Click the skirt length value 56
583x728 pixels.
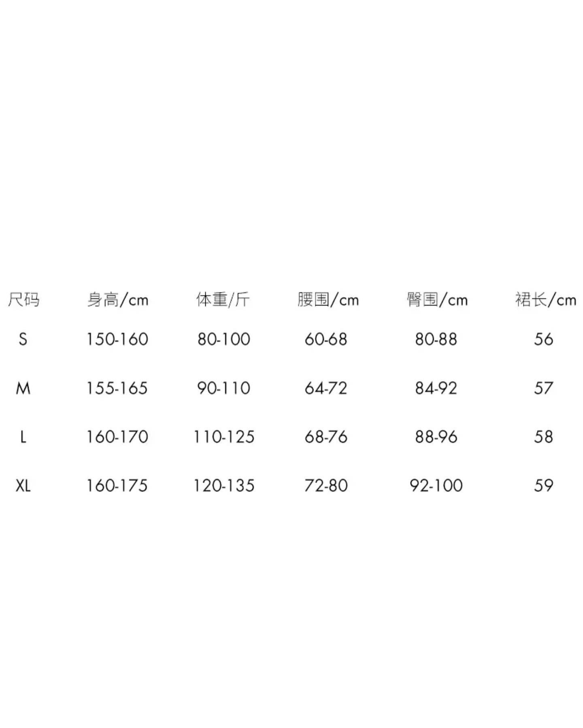pyautogui.click(x=543, y=339)
